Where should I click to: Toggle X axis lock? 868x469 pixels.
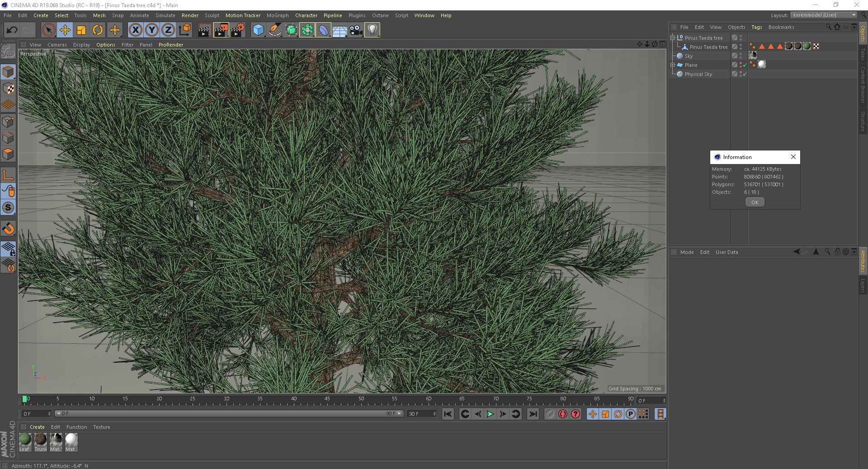pos(135,30)
